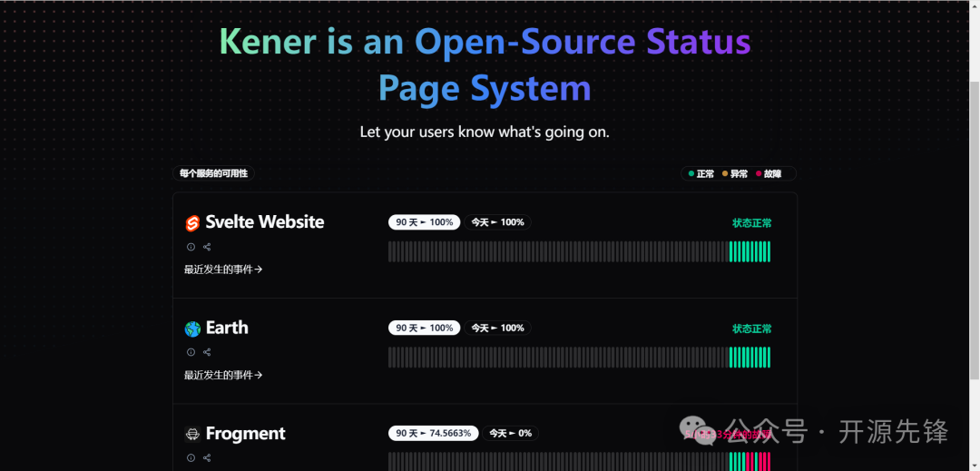Switch Frogment to 今天 0% view
The image size is (980, 471).
coord(510,433)
